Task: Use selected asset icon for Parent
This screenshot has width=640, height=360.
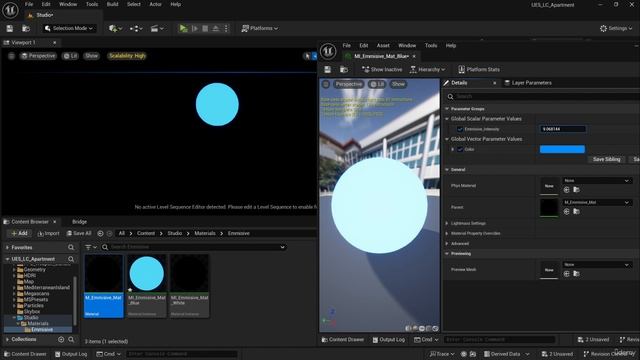Action: pos(567,211)
